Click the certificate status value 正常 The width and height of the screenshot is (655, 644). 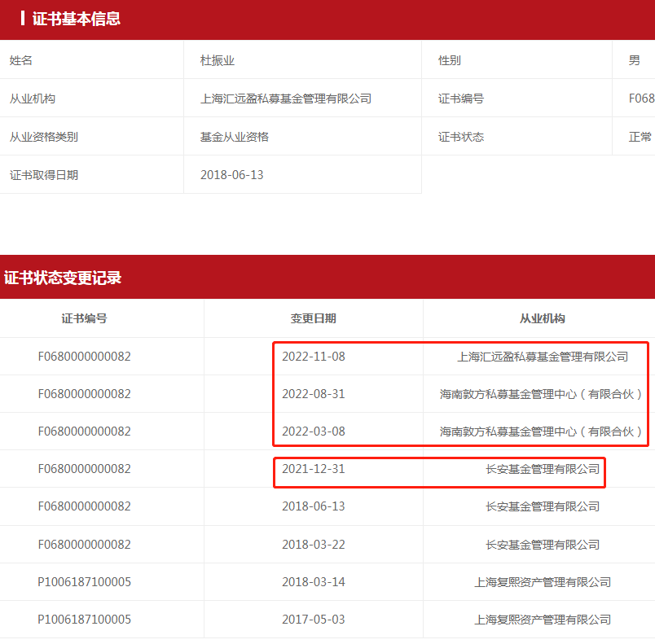click(640, 137)
